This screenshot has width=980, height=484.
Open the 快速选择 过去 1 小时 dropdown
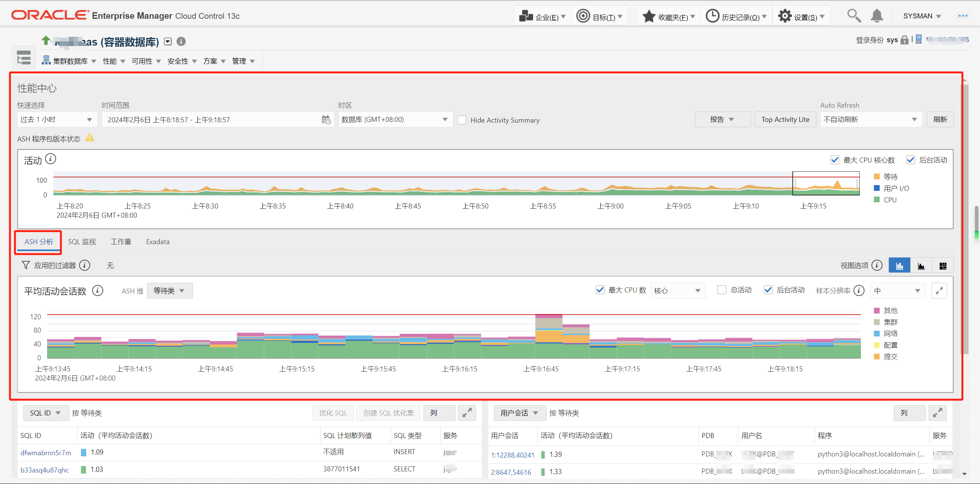click(x=57, y=120)
